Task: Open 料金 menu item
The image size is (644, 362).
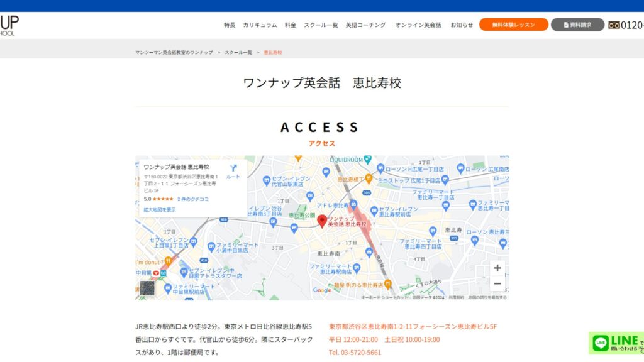Action: pos(291,25)
